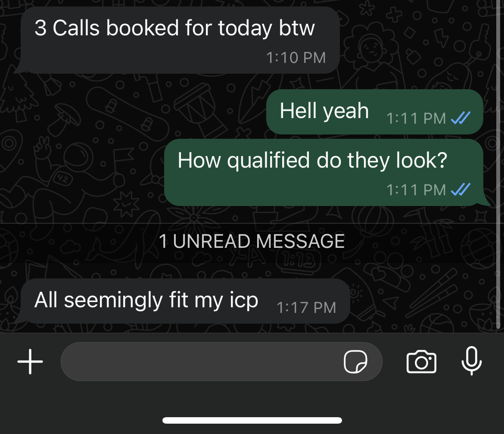This screenshot has height=434, width=504.
Task: Tap the plus attachment icon
Action: point(30,362)
